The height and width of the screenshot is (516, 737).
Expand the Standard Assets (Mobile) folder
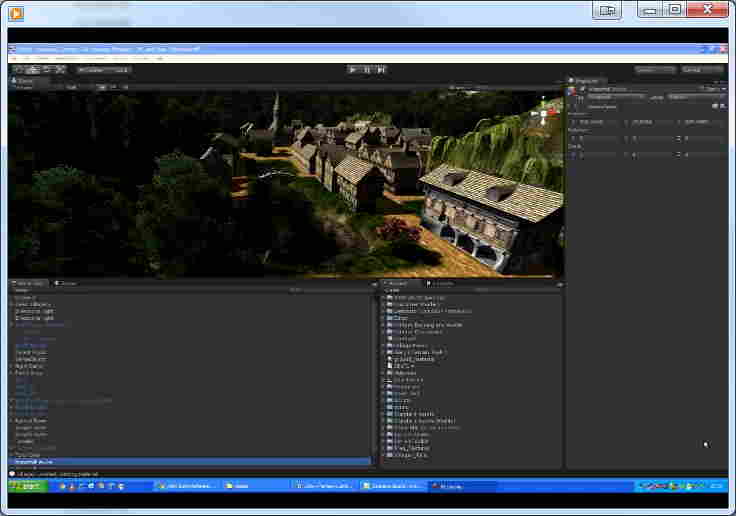click(x=383, y=421)
